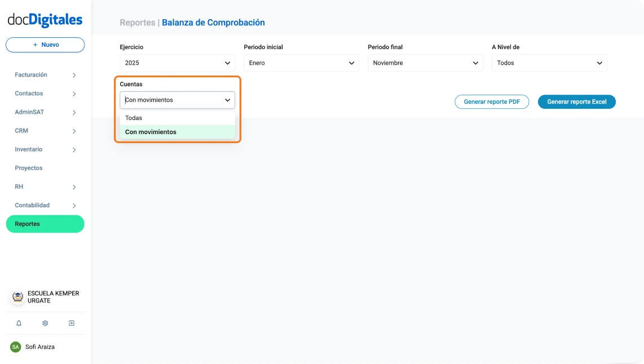Image resolution: width=644 pixels, height=364 pixels.
Task: Open the settings gear icon
Action: click(45, 323)
